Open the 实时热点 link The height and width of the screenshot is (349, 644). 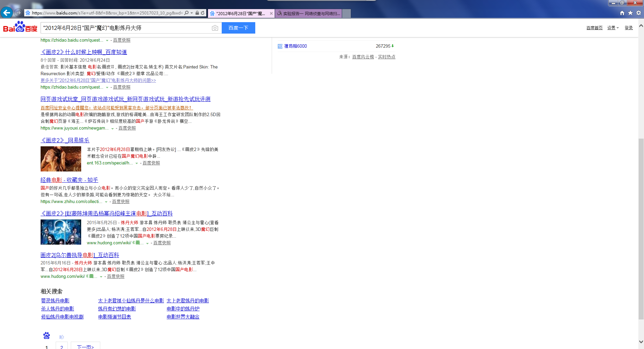pos(387,57)
